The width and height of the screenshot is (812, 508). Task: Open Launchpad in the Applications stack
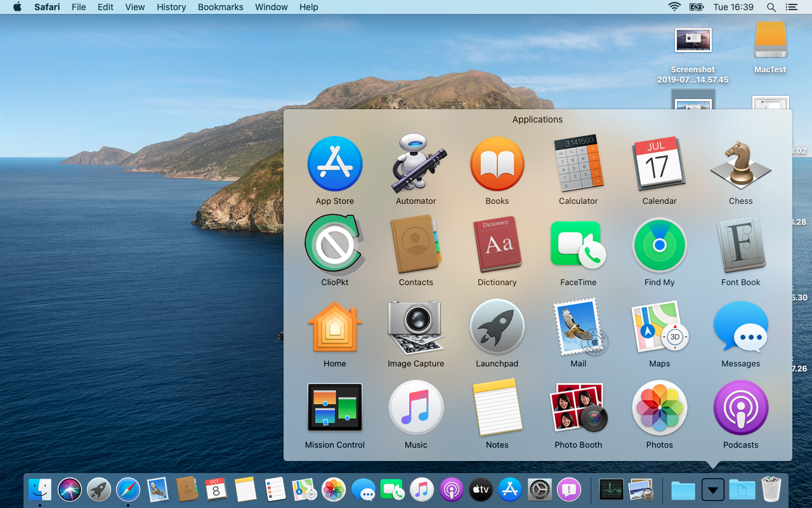[497, 326]
